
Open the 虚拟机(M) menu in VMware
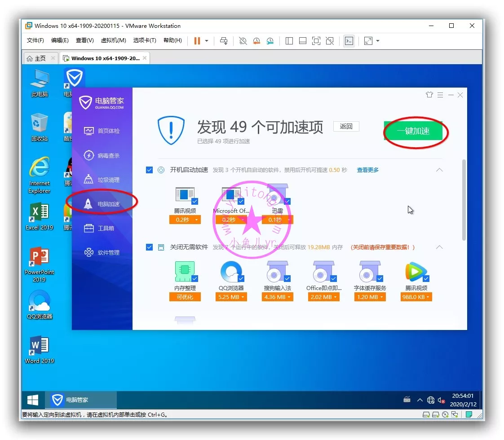113,40
